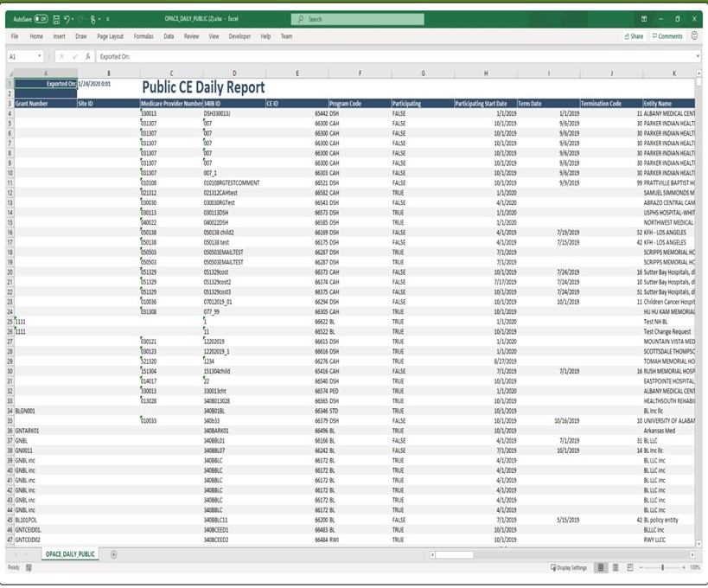Screen dimensions: 708x588
Task: Switch to Normal view icon
Action: pyautogui.click(x=601, y=567)
